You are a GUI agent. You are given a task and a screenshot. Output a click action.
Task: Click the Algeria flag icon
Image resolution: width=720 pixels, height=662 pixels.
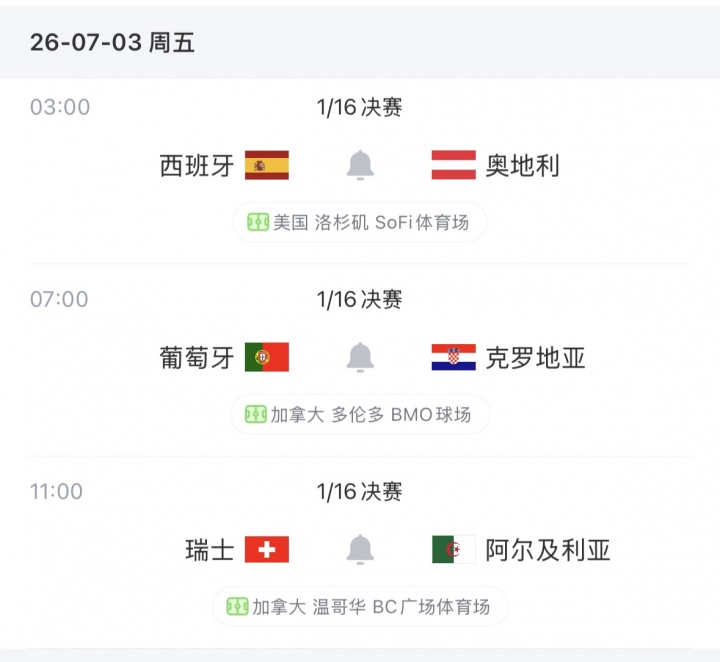pos(454,549)
